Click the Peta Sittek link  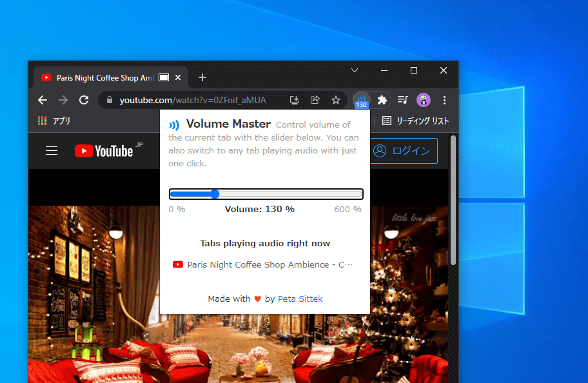300,299
